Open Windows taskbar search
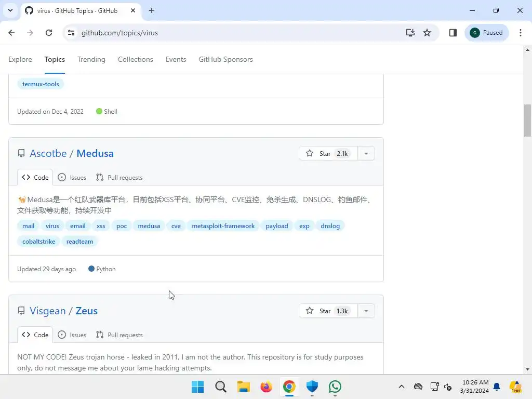 coord(220,387)
